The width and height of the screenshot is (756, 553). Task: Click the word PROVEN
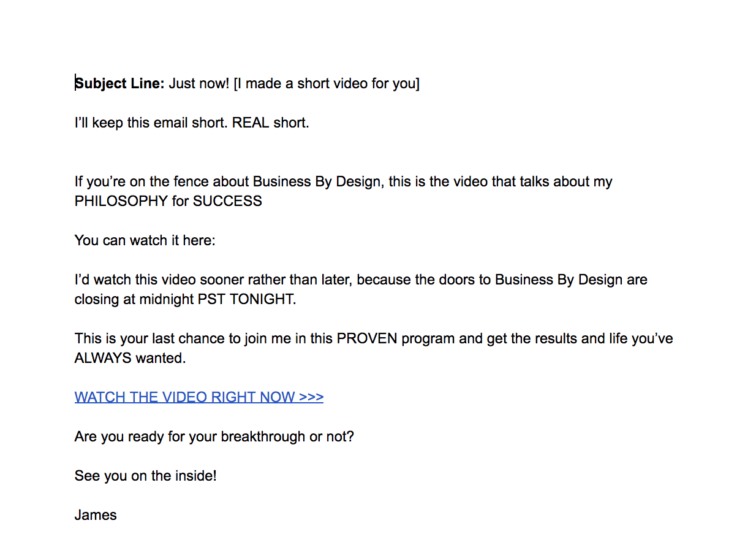(367, 338)
